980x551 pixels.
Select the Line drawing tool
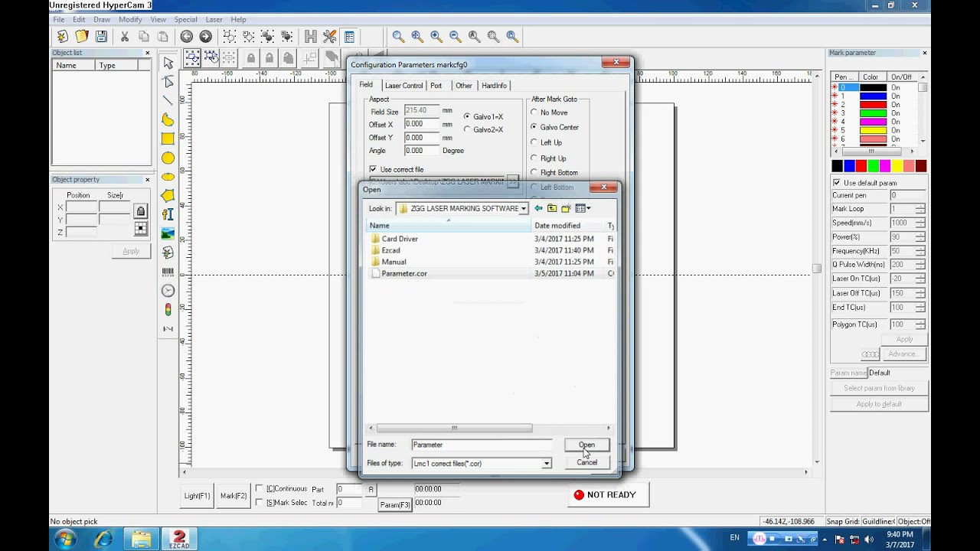click(168, 101)
